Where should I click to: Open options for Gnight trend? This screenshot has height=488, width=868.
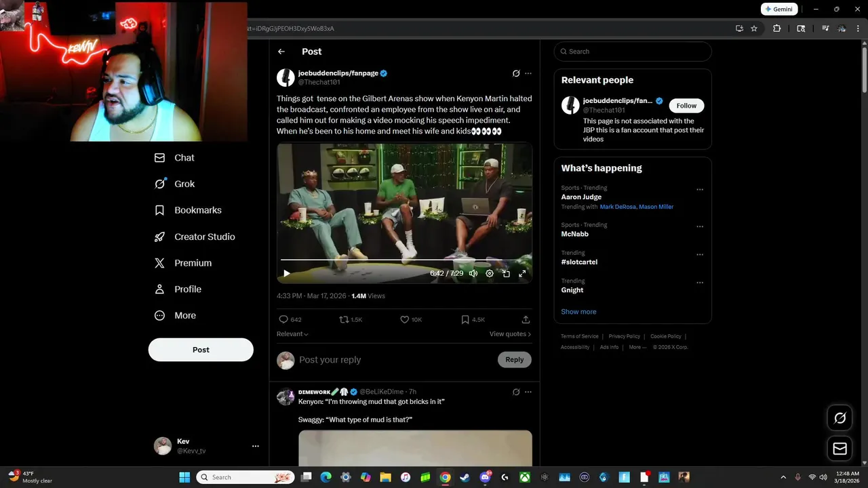coord(700,283)
